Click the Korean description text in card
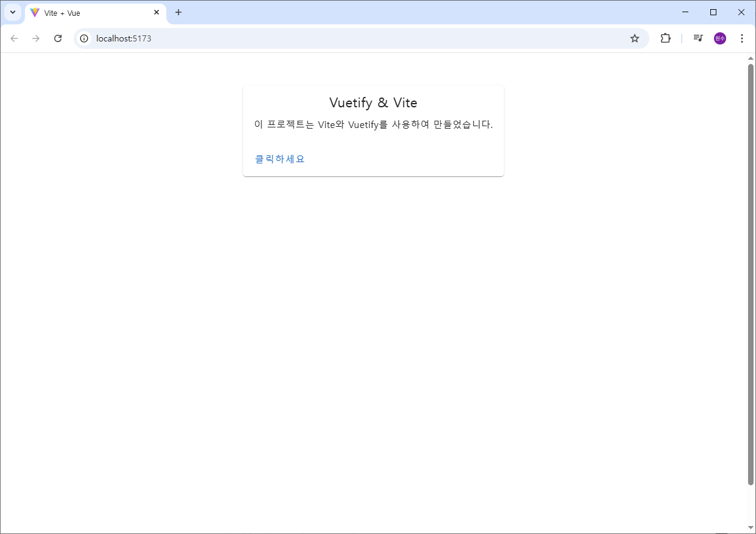 [x=373, y=124]
